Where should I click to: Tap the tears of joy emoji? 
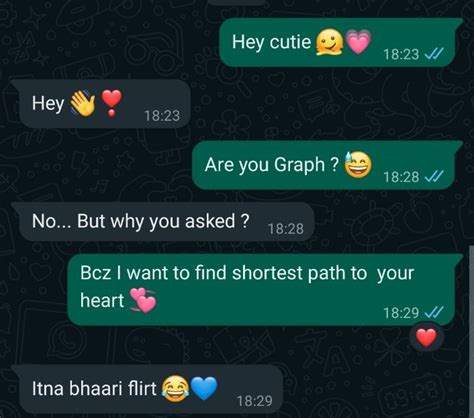[175, 388]
